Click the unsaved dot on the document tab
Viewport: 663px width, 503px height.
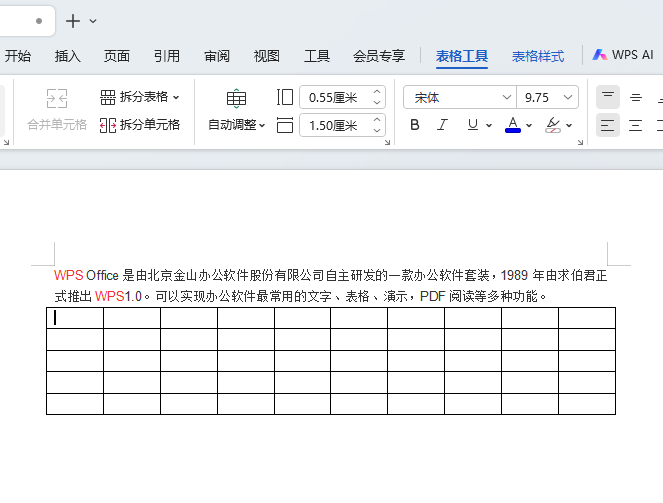click(x=39, y=21)
